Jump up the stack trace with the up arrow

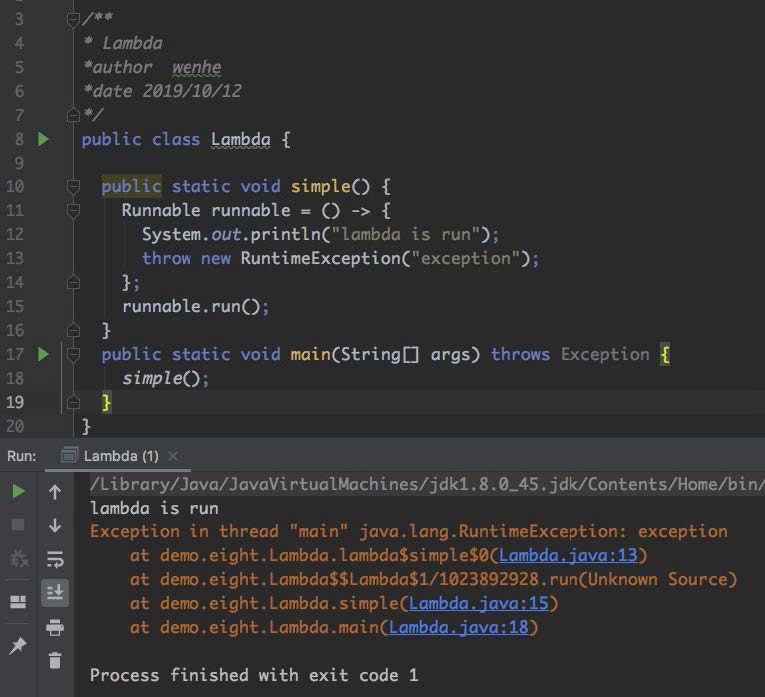tap(55, 492)
